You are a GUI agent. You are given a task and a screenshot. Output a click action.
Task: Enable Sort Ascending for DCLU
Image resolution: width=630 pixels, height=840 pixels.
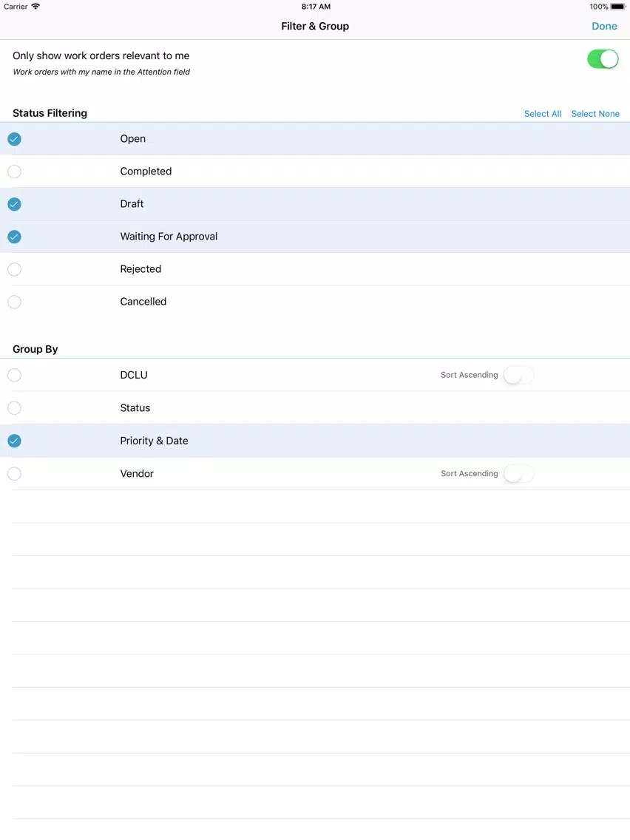(x=518, y=375)
